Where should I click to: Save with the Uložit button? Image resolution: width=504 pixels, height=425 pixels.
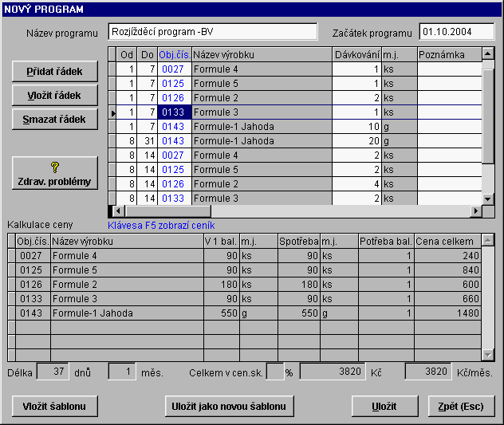pos(384,407)
